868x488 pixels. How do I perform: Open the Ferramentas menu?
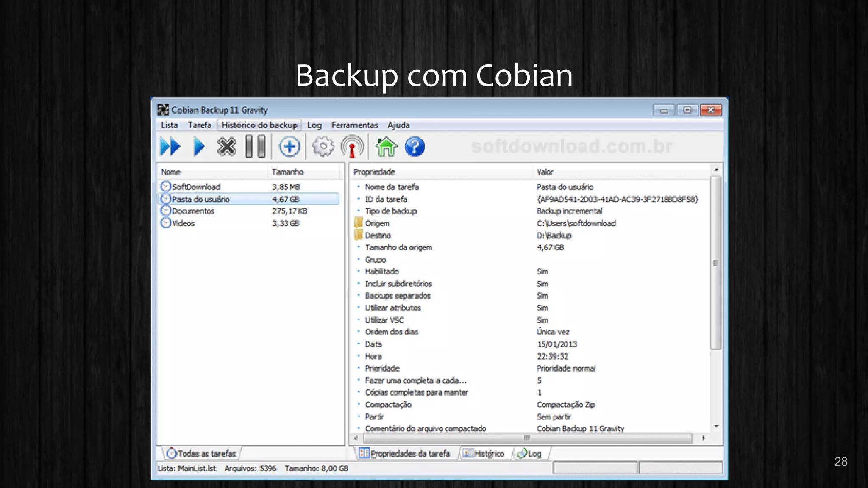[x=354, y=125]
